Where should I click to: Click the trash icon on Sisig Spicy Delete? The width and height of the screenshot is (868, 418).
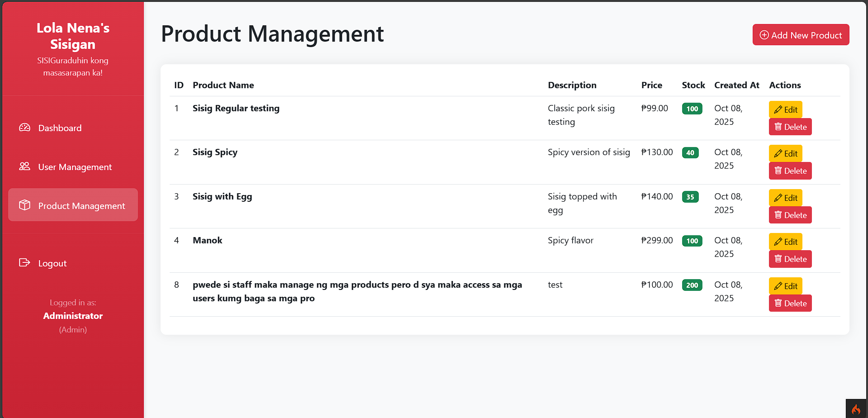coord(777,171)
